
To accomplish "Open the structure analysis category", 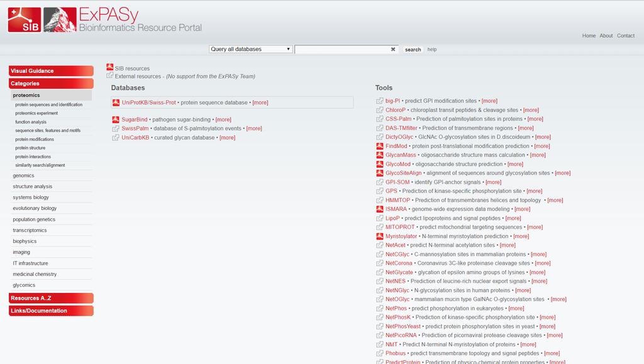I will (x=33, y=186).
